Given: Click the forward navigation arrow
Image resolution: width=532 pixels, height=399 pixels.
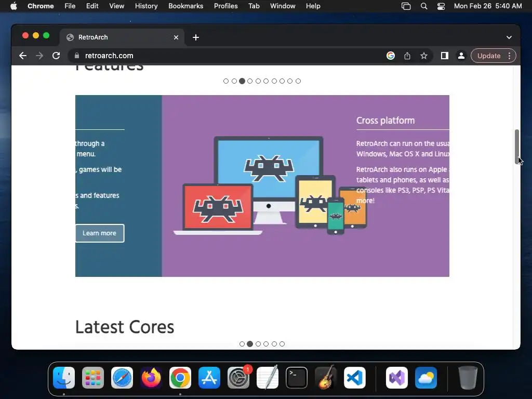Looking at the screenshot, I should (39, 56).
